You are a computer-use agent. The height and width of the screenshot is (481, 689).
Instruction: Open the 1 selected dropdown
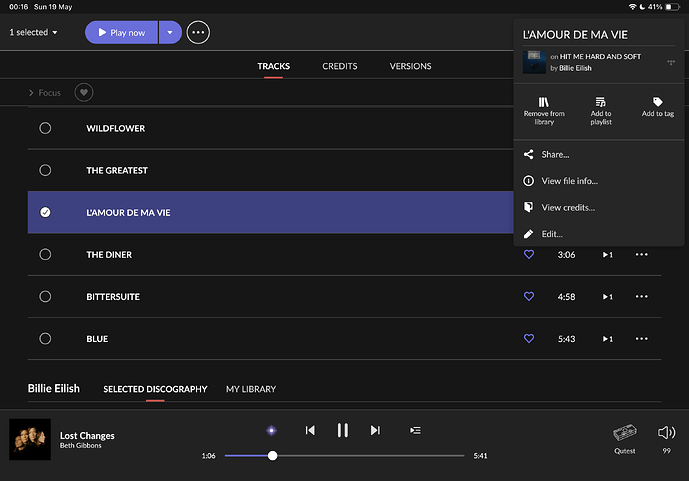(33, 33)
